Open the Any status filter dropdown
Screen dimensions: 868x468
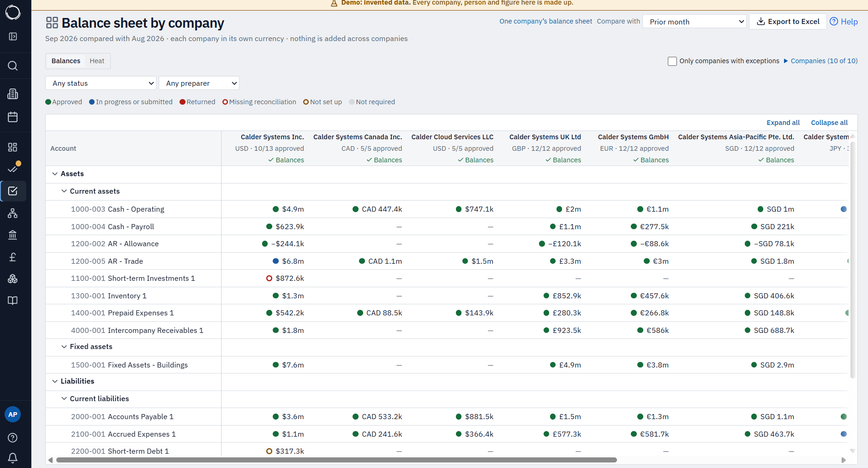pos(101,83)
